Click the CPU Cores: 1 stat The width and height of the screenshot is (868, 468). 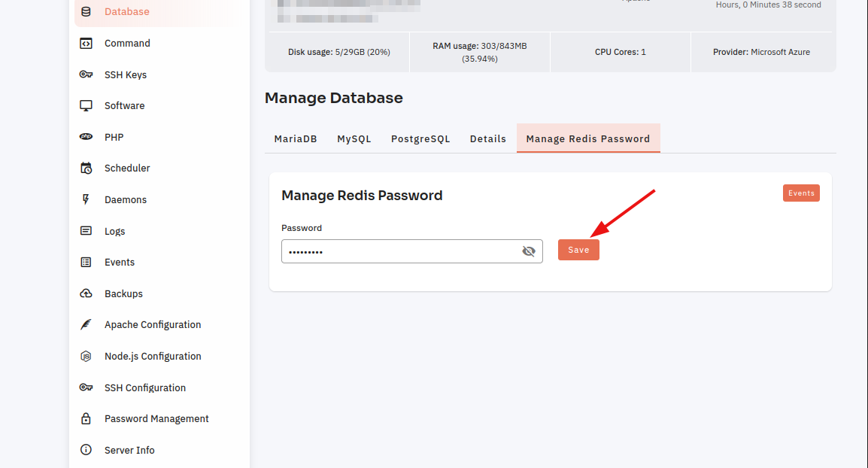[620, 52]
